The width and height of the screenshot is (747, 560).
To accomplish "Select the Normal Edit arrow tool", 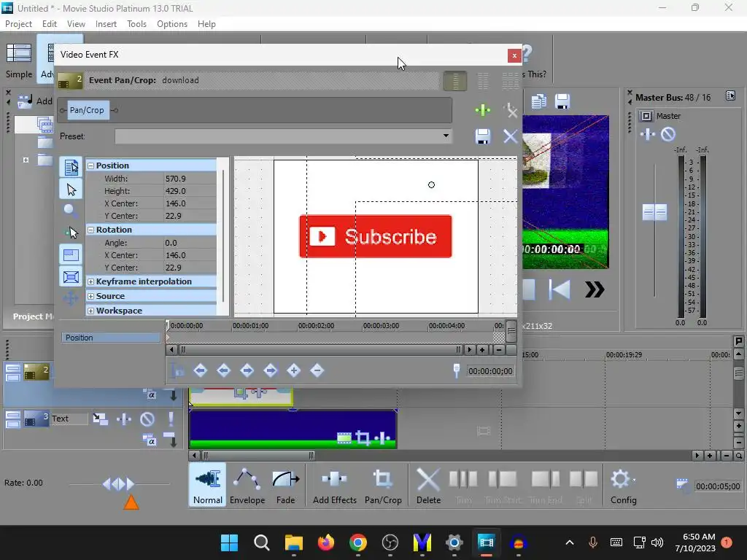I will (x=71, y=190).
